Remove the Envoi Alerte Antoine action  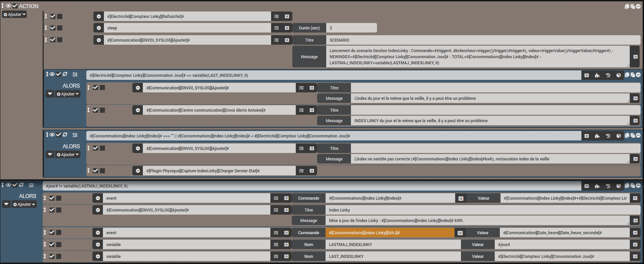[138, 110]
